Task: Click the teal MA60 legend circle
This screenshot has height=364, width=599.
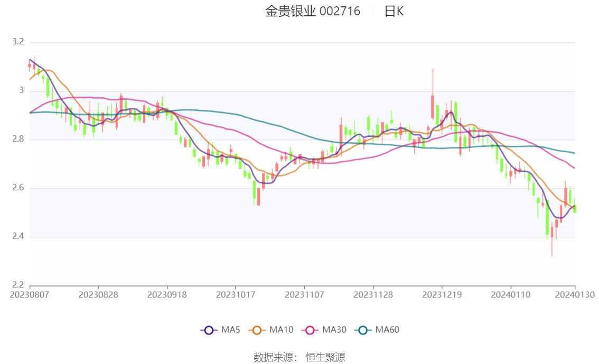Action: coord(363,330)
